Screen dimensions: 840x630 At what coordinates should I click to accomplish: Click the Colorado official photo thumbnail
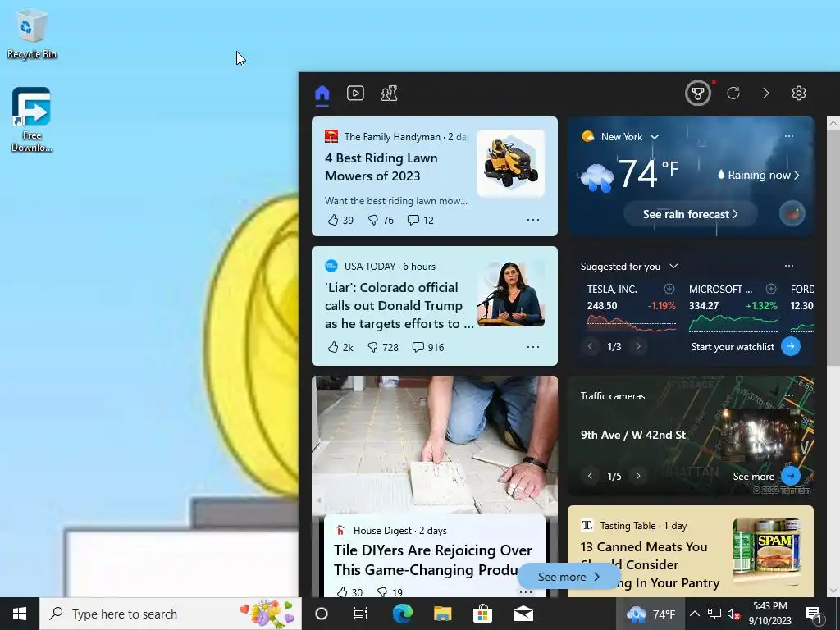511,293
